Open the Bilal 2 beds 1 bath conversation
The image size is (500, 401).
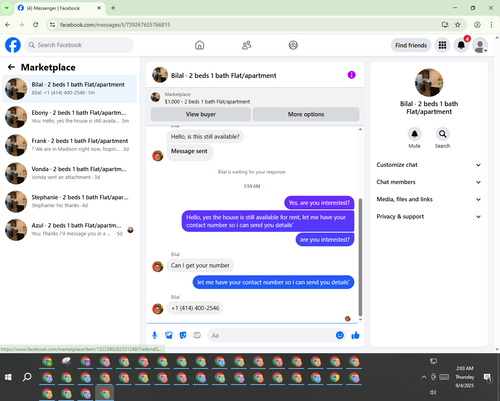(69, 89)
